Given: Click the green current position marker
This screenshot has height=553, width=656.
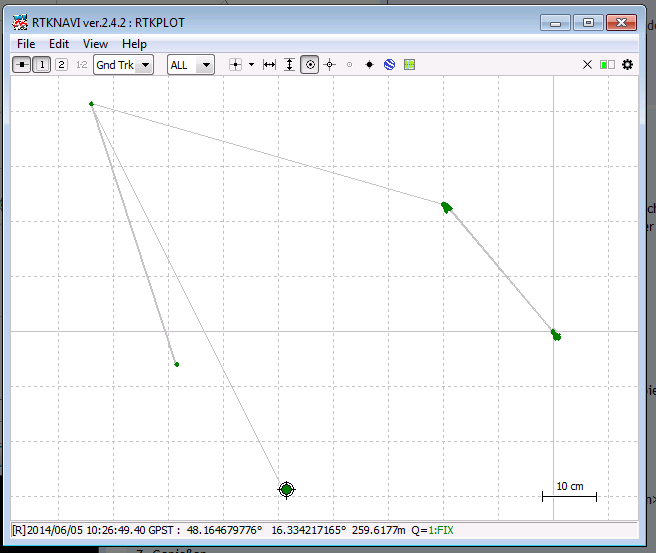Looking at the screenshot, I should 286,489.
